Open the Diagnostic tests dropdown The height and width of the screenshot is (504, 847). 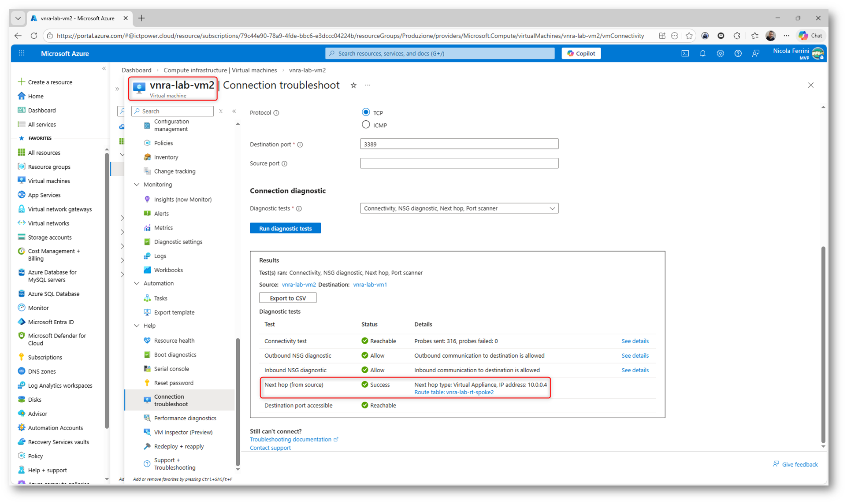[x=459, y=208]
